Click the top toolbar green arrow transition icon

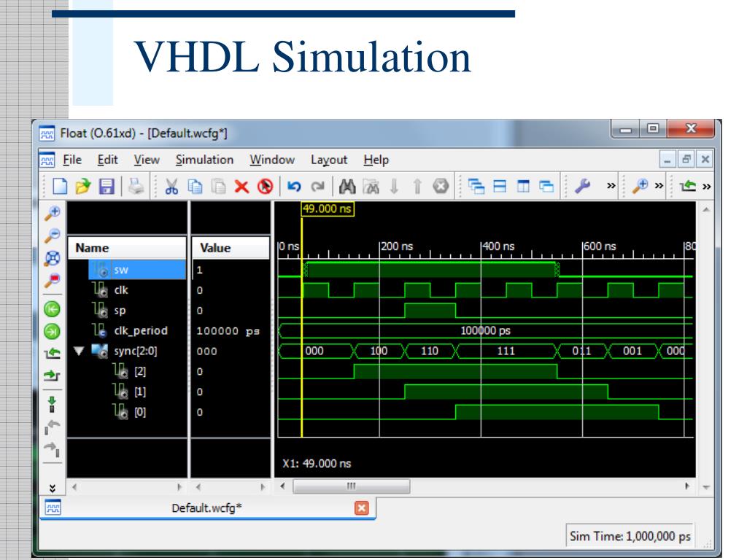tap(687, 186)
